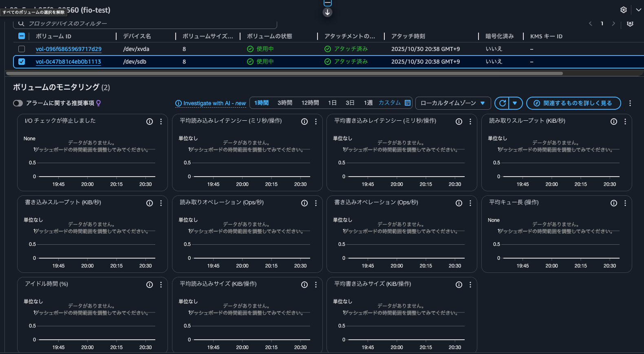Click info icon on アイドル時間 (%) widget
This screenshot has height=354, width=644.
click(150, 285)
